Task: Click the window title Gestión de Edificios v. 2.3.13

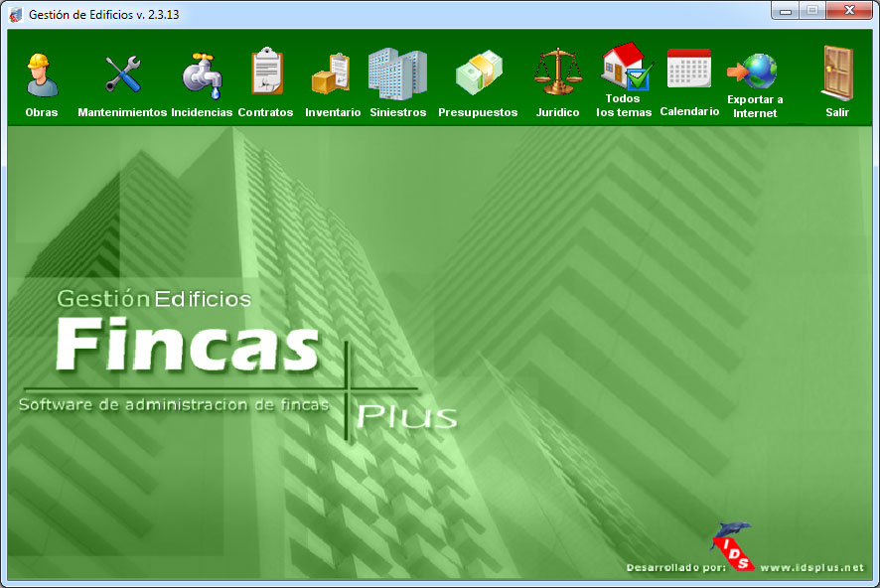Action: 104,15
